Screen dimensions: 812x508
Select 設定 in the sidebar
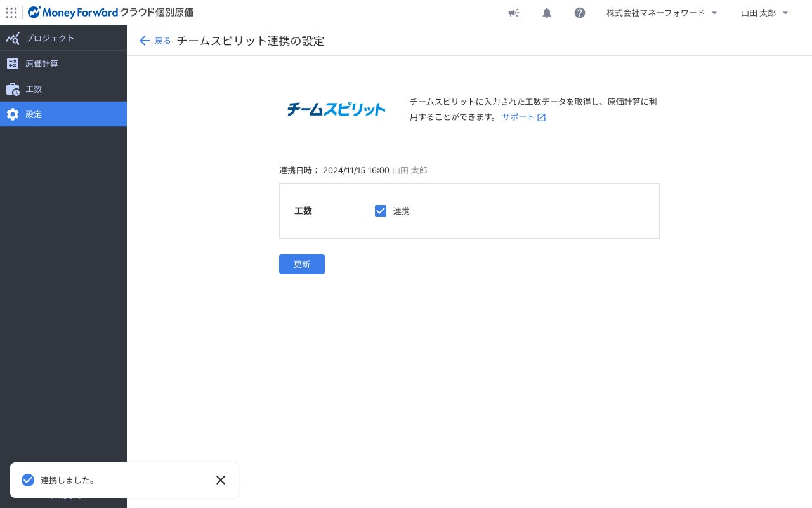[63, 114]
